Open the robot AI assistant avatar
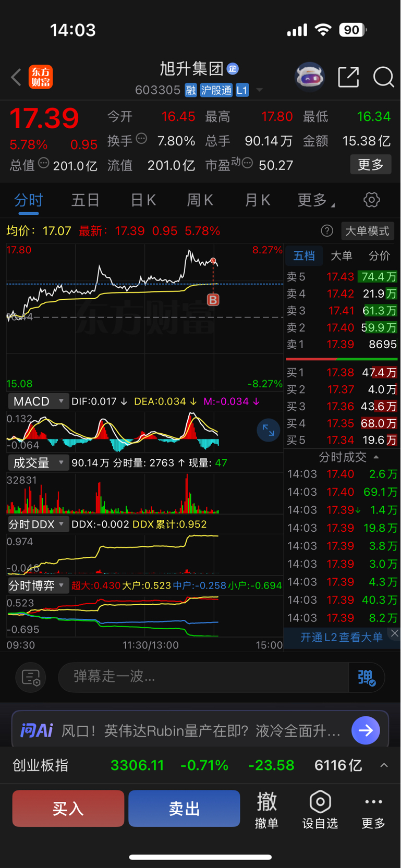 (310, 77)
